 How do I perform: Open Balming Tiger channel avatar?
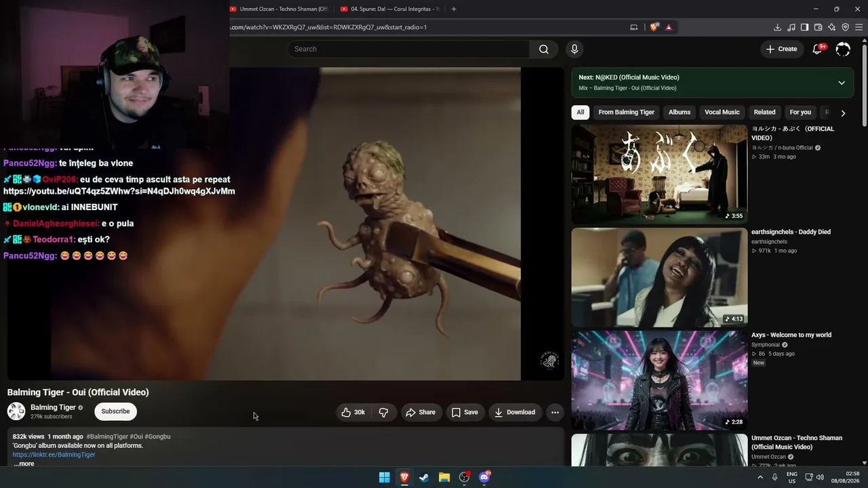[16, 411]
